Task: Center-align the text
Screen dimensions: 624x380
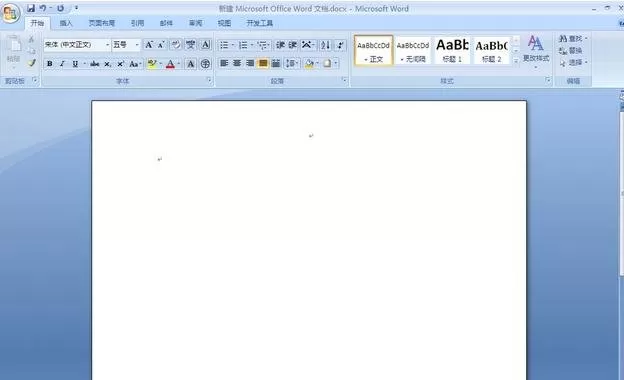Action: [237, 63]
